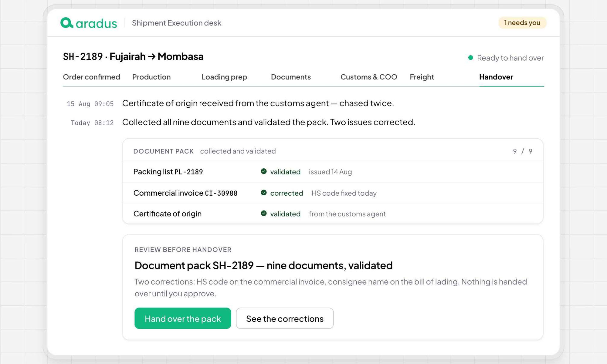Screen dimensions: 607x364
Task: Click the Collected all nine documents log entry
Action: click(x=269, y=122)
